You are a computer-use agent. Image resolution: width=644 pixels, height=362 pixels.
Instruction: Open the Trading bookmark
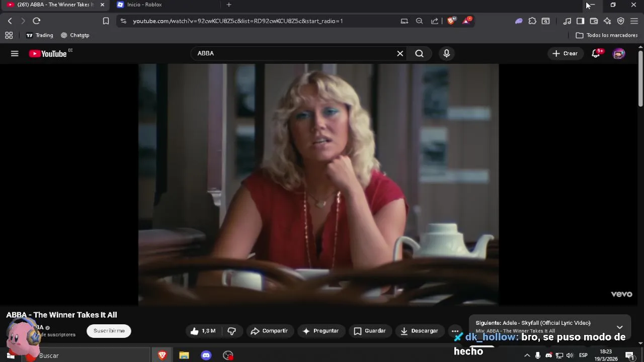coord(39,35)
